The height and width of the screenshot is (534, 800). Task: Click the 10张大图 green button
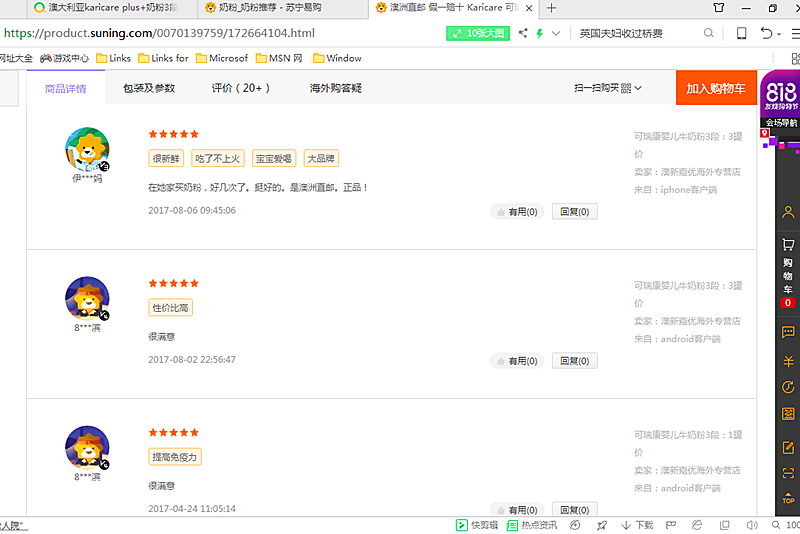478,33
